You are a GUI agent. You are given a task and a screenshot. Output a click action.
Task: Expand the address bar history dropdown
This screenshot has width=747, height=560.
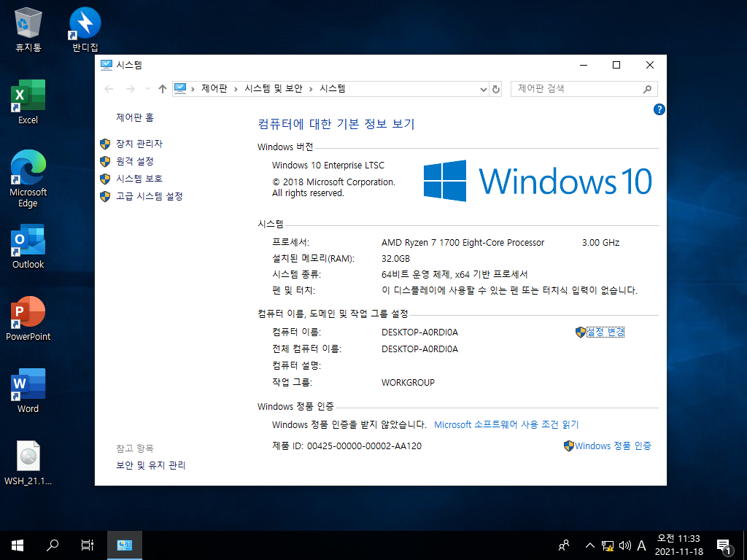point(483,89)
